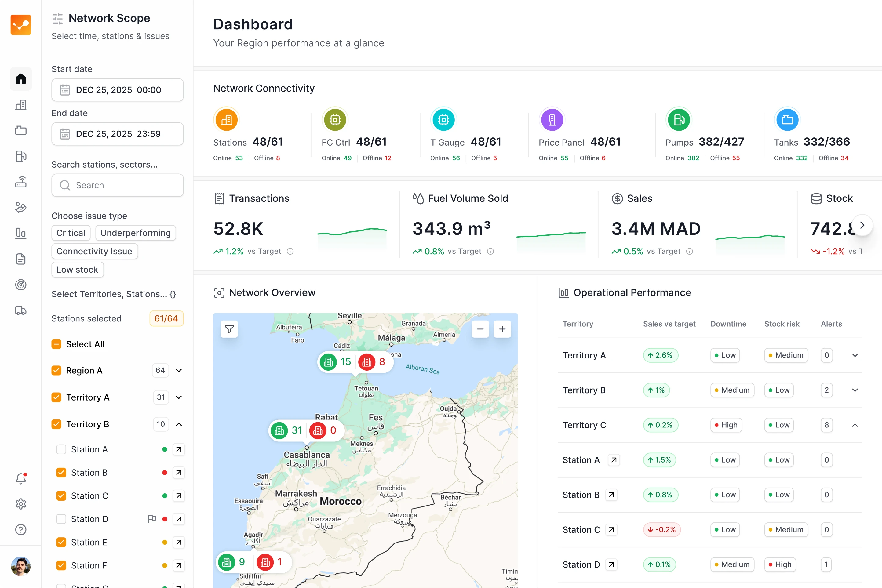Check the Station A checkbox

(x=61, y=449)
